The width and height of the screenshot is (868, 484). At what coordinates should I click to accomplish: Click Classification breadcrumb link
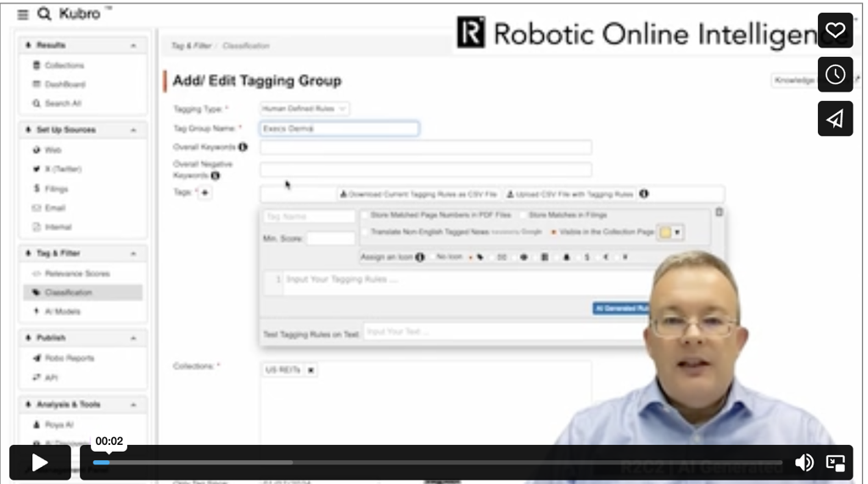[x=246, y=45]
